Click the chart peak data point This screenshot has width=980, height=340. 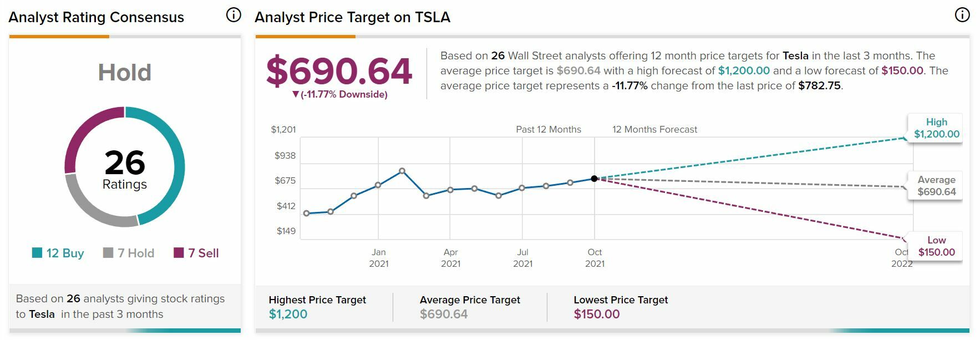pos(402,171)
